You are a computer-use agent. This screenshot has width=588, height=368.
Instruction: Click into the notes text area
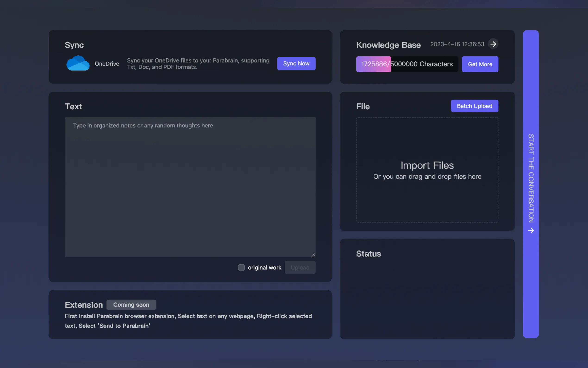click(190, 187)
